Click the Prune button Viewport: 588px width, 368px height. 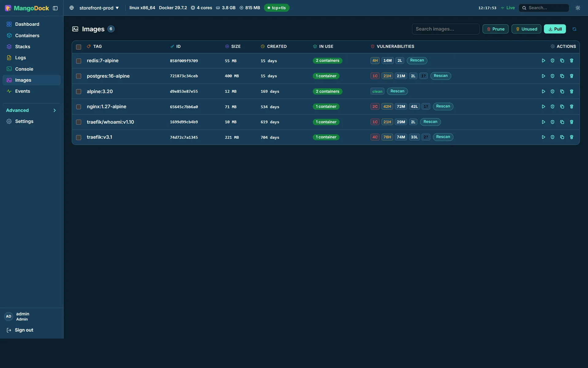click(496, 29)
